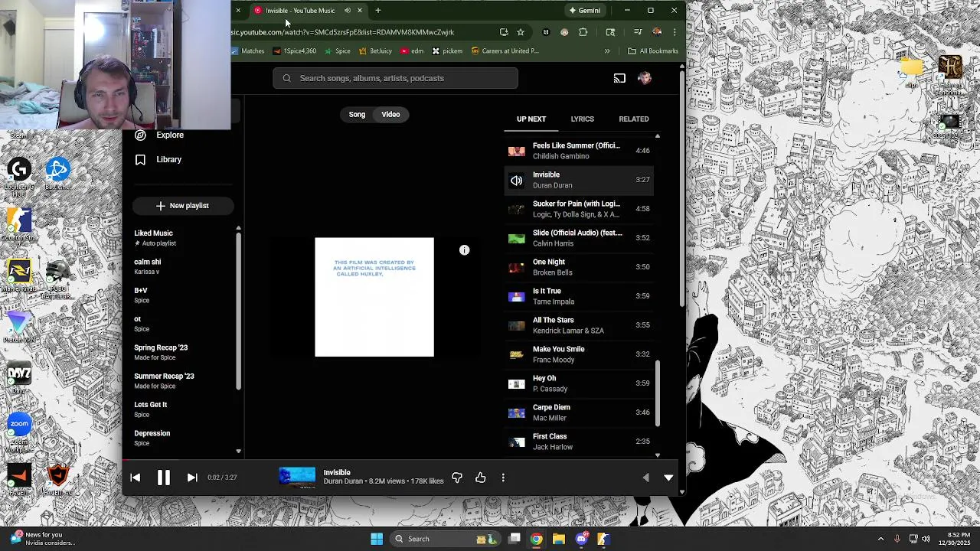
Task: Like the song with the thumbs-up icon
Action: (x=481, y=478)
